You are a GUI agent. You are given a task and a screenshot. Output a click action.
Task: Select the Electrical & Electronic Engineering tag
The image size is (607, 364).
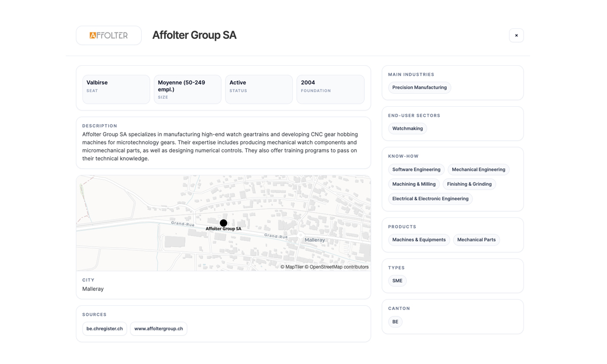[x=430, y=199]
